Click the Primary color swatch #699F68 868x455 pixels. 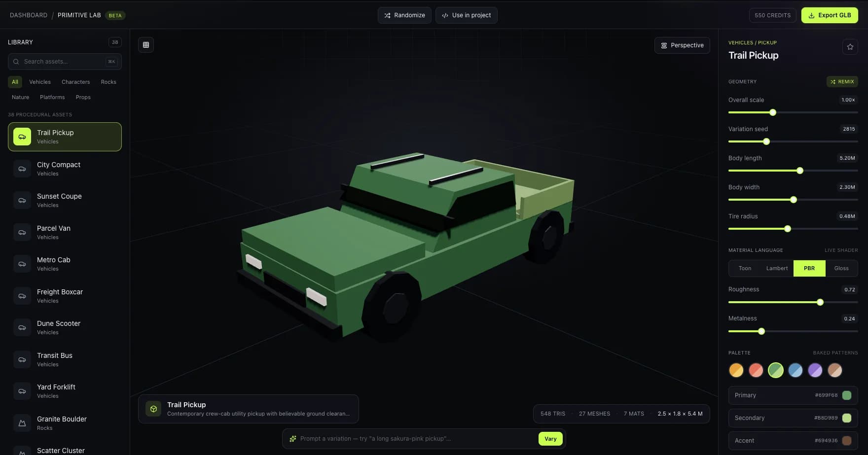point(847,395)
